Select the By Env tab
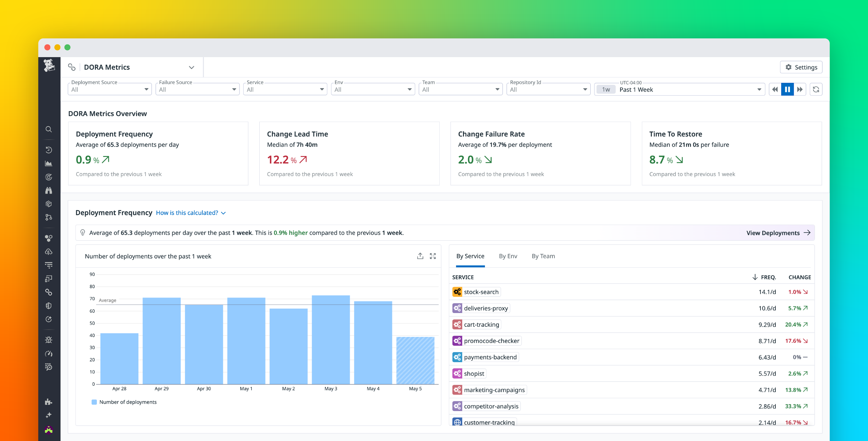Screen dimensions: 868x441 [x=508, y=256]
